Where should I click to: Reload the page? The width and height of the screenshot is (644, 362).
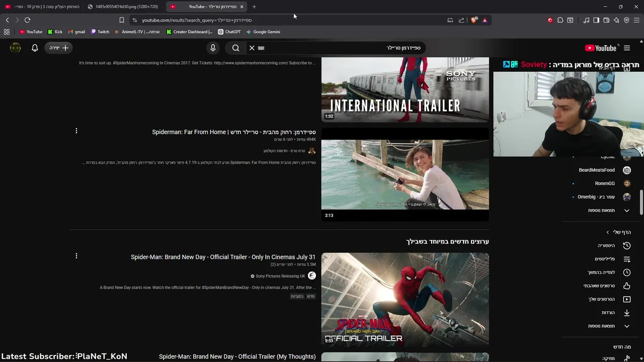pos(27,20)
